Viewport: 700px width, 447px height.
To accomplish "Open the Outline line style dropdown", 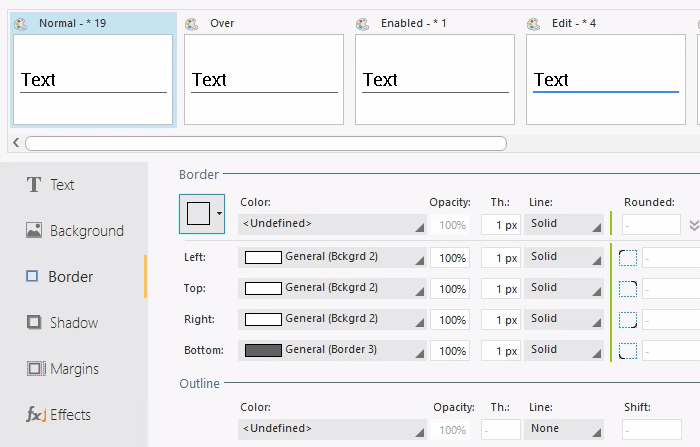I will tap(565, 429).
